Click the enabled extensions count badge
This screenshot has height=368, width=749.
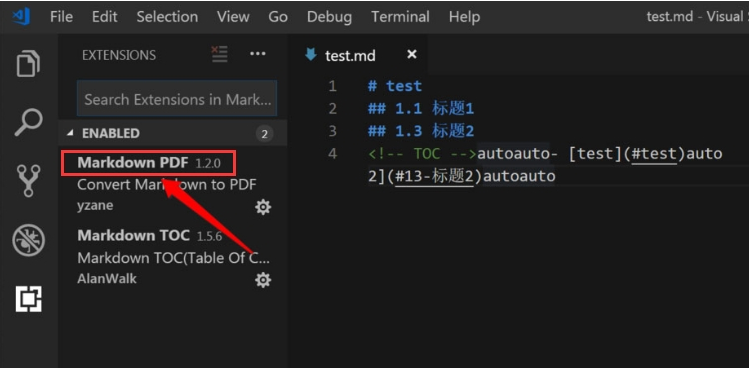pos(264,134)
